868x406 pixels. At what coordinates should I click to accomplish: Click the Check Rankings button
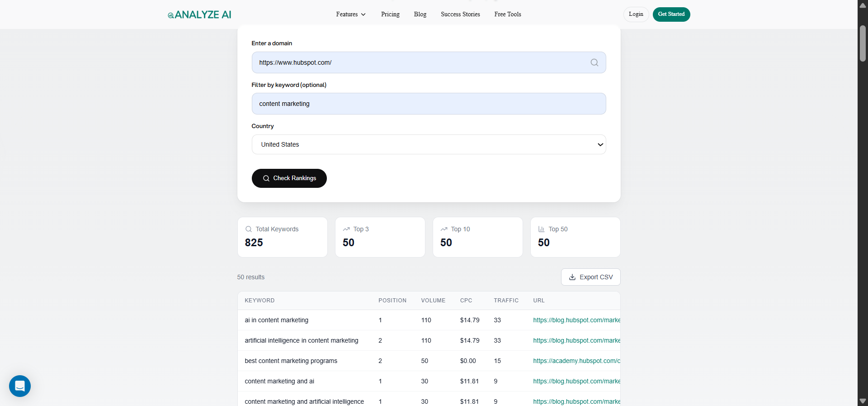click(289, 178)
